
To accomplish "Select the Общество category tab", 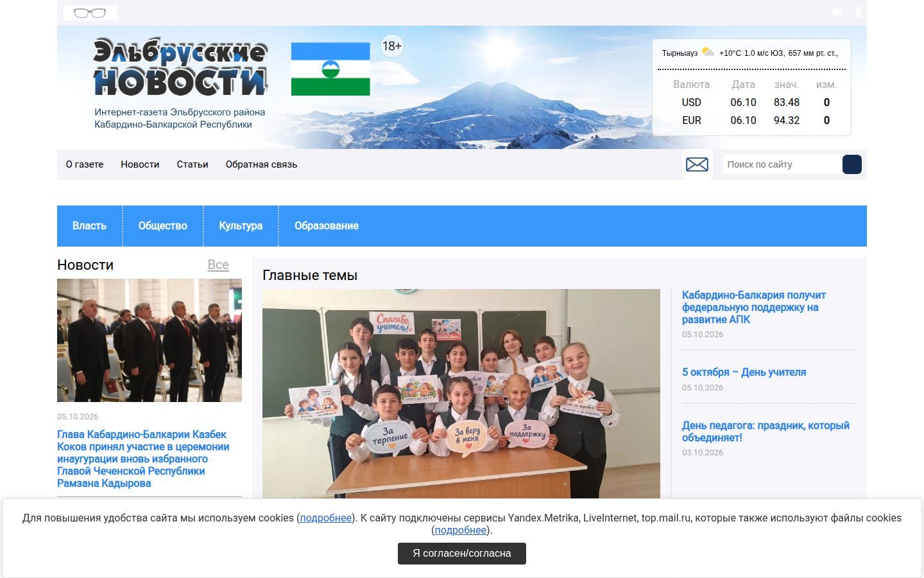I will coord(163,225).
